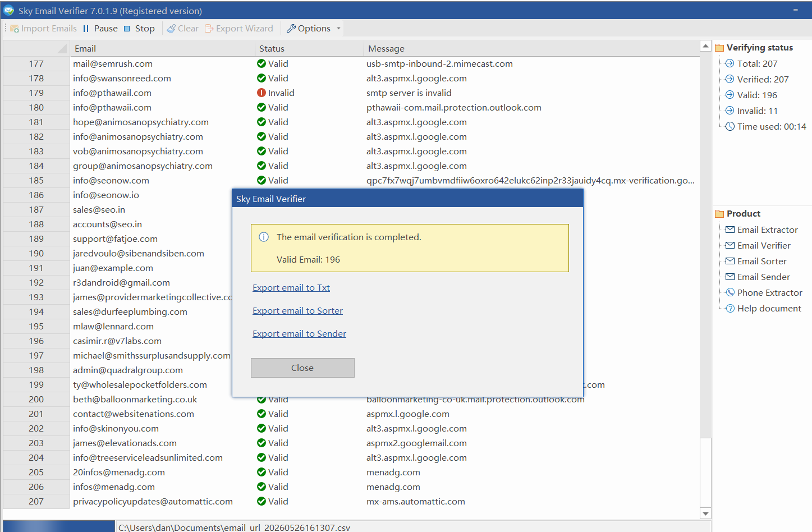Click message 'smtp server is invalid'
The image size is (812, 532).
point(409,93)
